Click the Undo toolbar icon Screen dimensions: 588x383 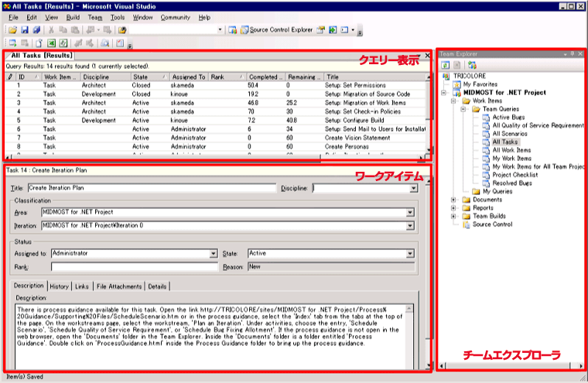pos(91,30)
